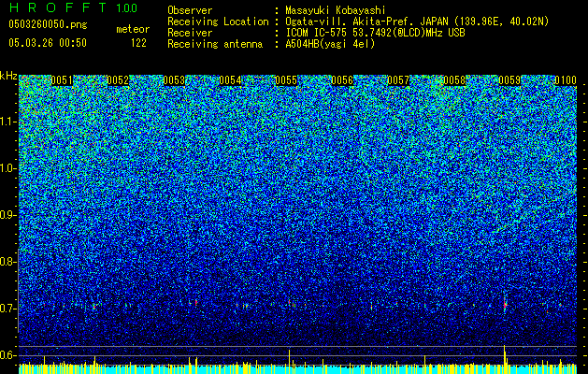Click the 0.6 kHz axis label

click(7, 355)
